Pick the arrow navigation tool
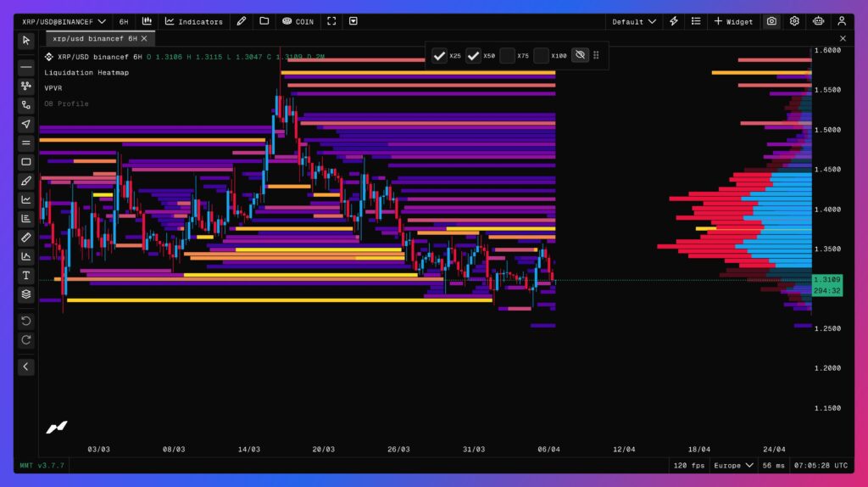868x487 pixels. point(26,124)
